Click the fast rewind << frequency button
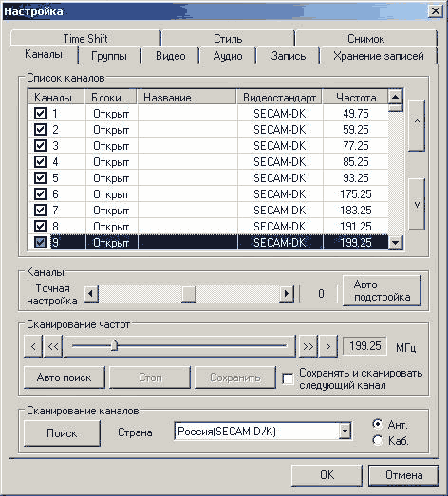The height and width of the screenshot is (496, 448). point(53,346)
